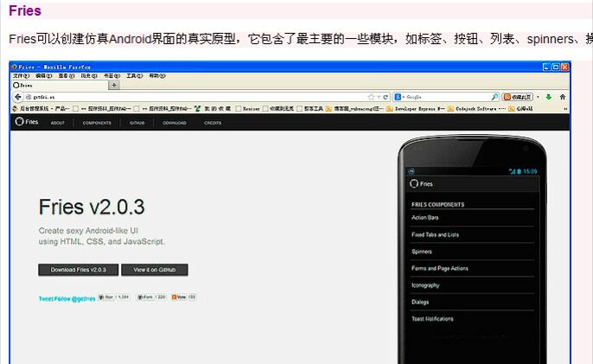Click COMPONENTS in the site navigation
593x364 pixels.
[97, 123]
